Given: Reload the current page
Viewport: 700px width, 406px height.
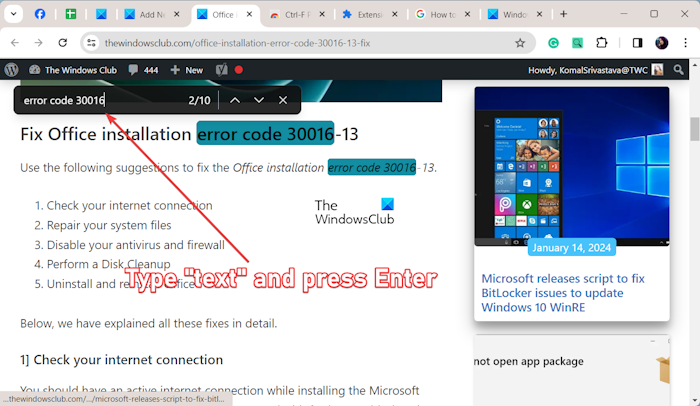Looking at the screenshot, I should pos(62,43).
